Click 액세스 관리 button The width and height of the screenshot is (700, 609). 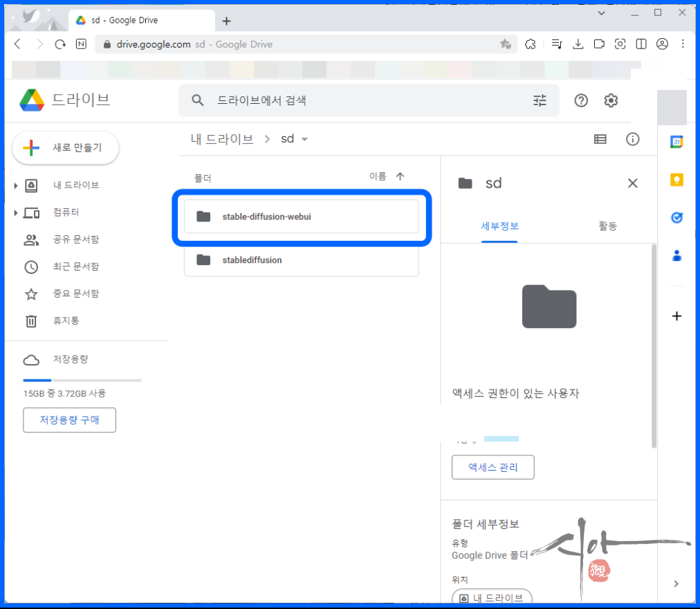[x=493, y=467]
